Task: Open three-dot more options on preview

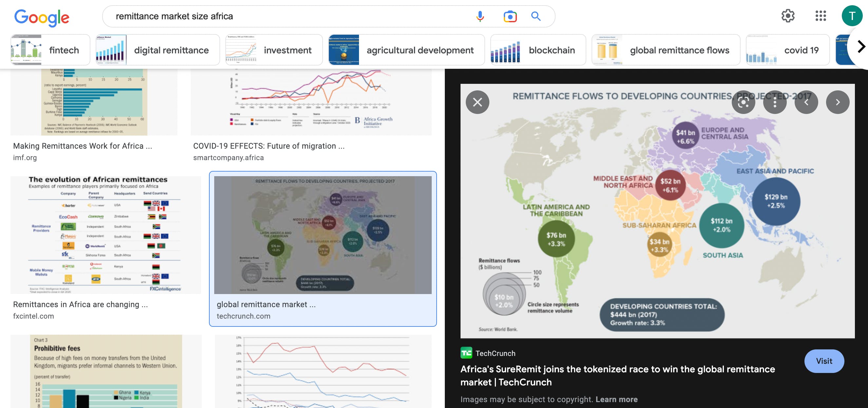Action: [775, 102]
